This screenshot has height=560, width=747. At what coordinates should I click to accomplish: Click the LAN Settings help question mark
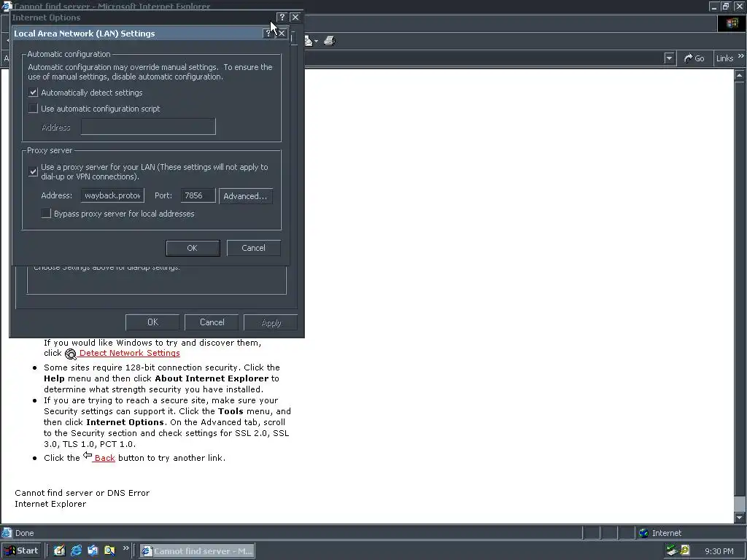point(268,34)
